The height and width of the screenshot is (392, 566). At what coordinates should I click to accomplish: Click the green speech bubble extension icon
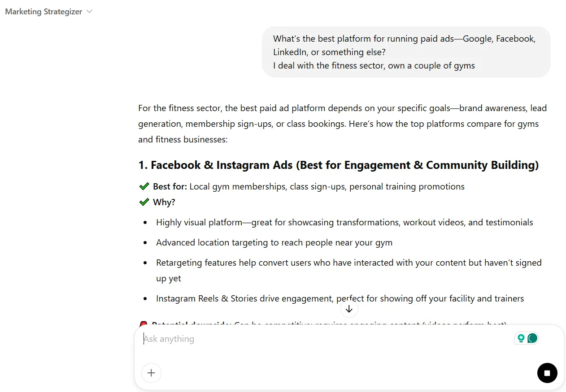tap(532, 338)
